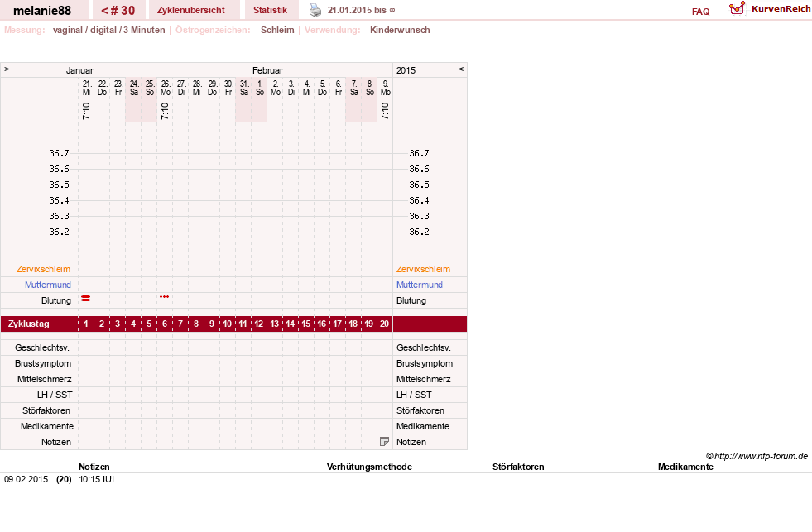Click the 'Zyklustag' row header
The height and width of the screenshot is (532, 812).
point(28,324)
